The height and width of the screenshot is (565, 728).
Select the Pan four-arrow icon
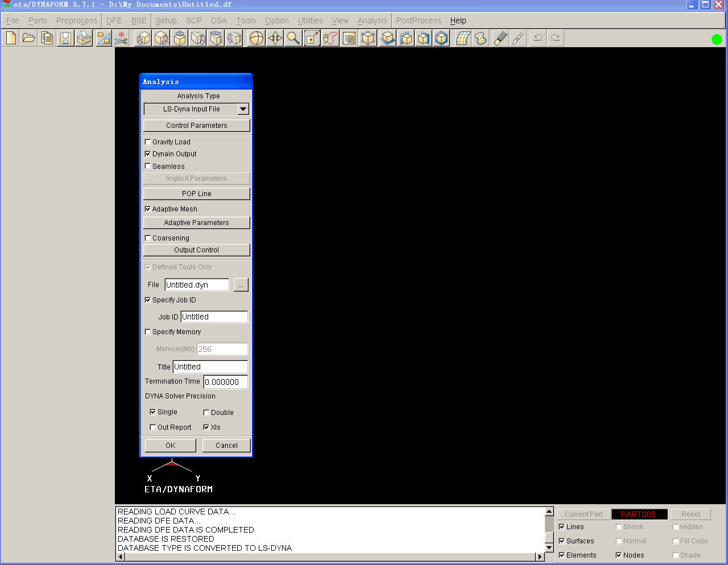tap(275, 38)
